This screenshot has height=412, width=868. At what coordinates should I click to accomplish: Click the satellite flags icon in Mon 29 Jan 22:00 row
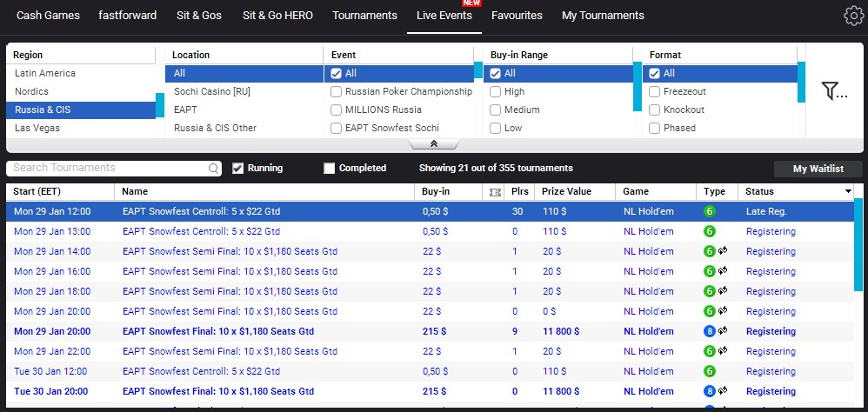point(723,350)
